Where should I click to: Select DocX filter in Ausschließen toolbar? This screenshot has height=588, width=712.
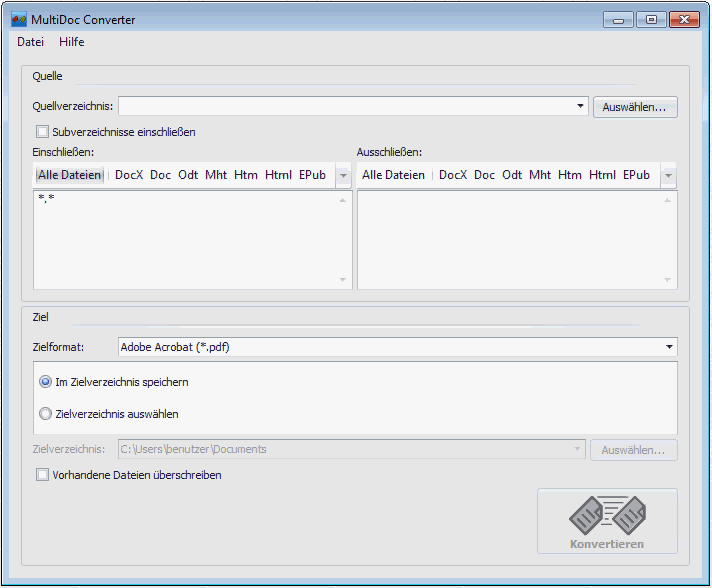(453, 175)
